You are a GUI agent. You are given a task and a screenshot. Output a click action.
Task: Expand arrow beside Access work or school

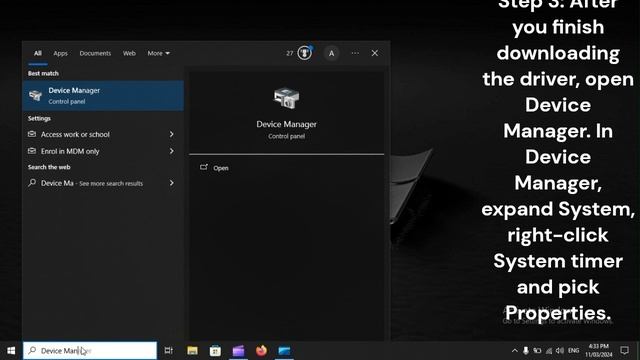(x=171, y=134)
